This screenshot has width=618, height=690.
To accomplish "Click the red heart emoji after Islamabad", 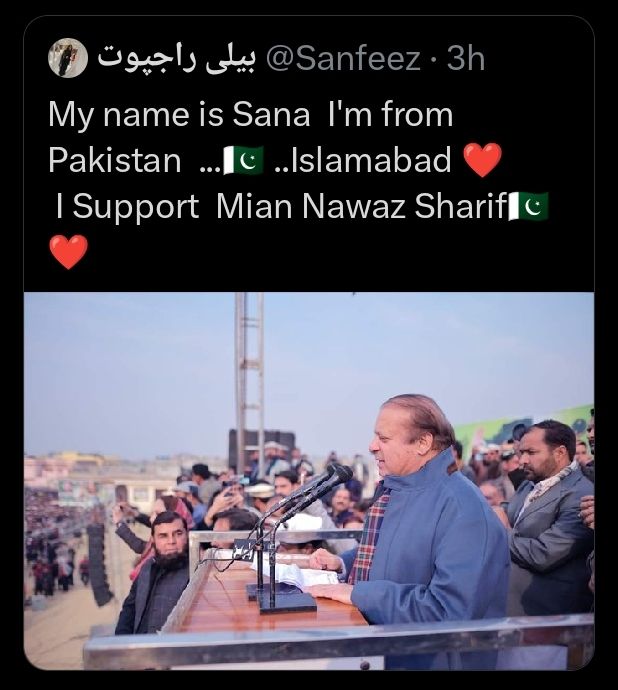I will 483,160.
